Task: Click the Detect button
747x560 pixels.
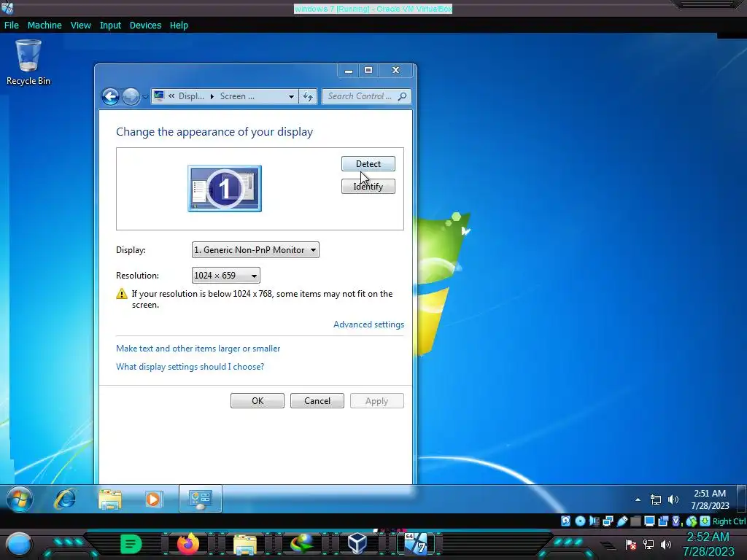Action: [x=368, y=164]
